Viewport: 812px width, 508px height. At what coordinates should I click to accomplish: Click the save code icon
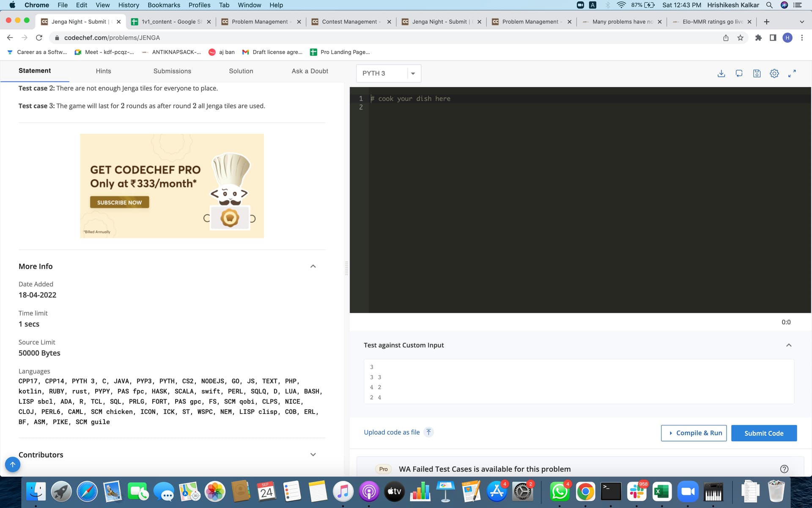pos(757,73)
